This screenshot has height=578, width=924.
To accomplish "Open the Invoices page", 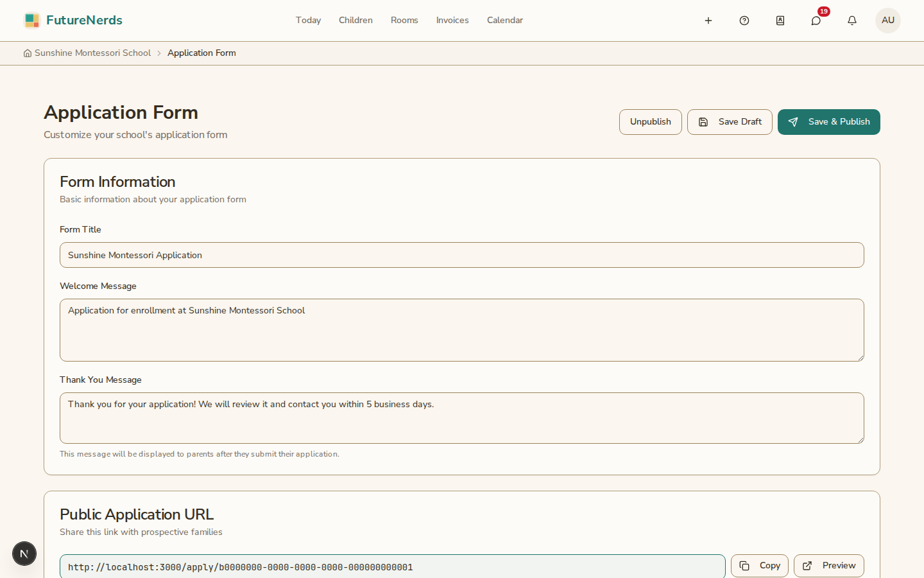I will (x=452, y=21).
